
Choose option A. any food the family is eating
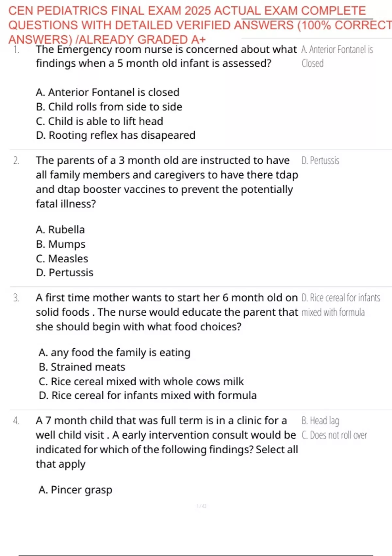click(x=114, y=353)
